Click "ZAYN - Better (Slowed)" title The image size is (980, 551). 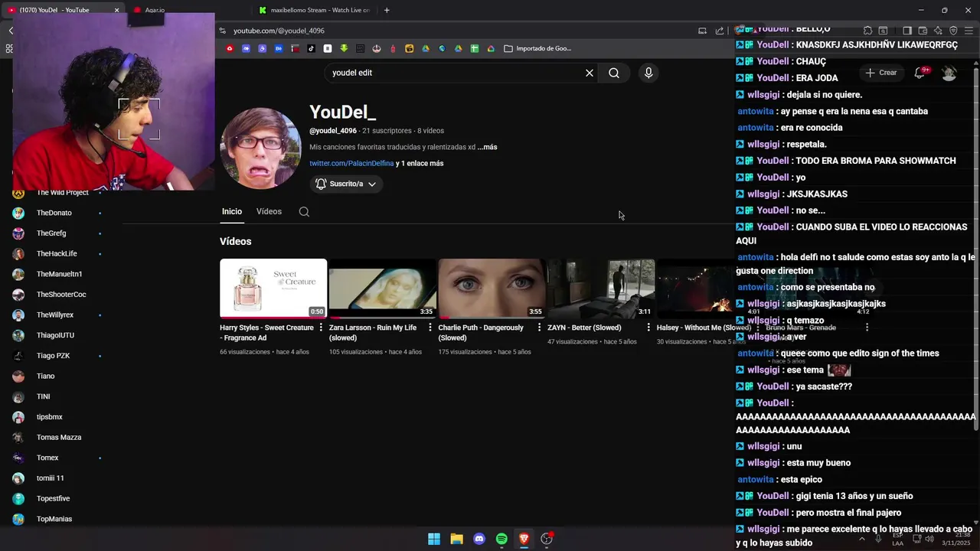[x=584, y=328]
